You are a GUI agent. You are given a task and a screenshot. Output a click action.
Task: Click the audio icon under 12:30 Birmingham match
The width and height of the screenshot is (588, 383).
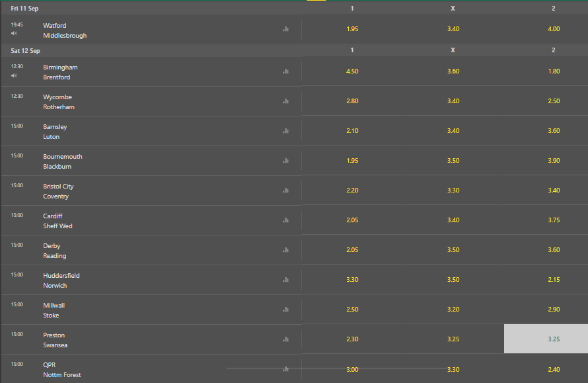pyautogui.click(x=14, y=76)
